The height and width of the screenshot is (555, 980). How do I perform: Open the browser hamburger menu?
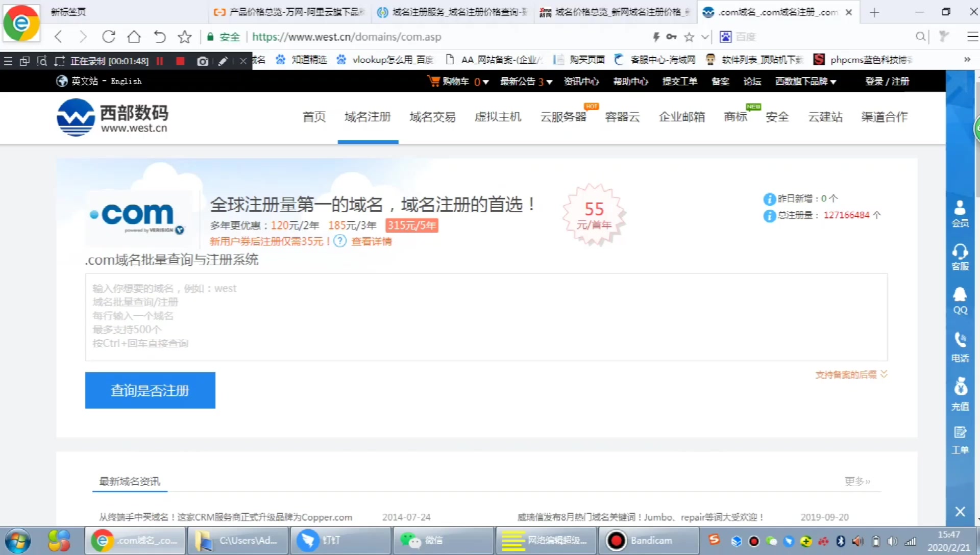click(972, 37)
